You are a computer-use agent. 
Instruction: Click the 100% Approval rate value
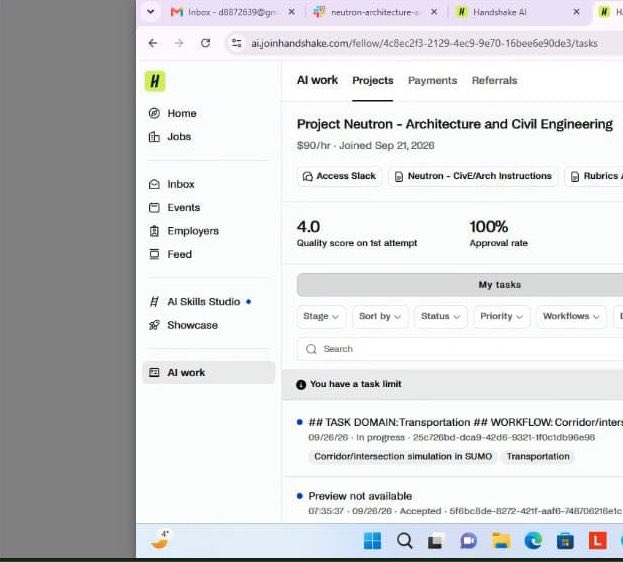click(489, 227)
